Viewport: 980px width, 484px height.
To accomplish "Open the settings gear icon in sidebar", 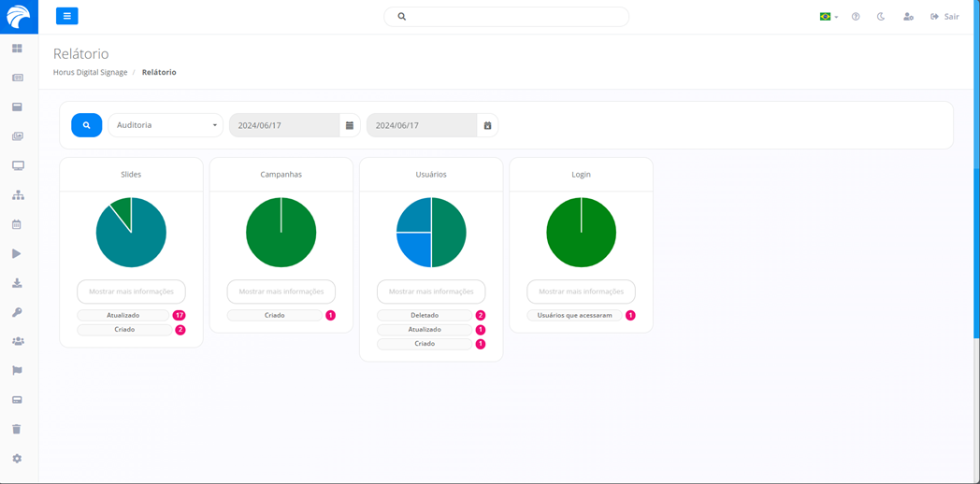I will (x=17, y=459).
